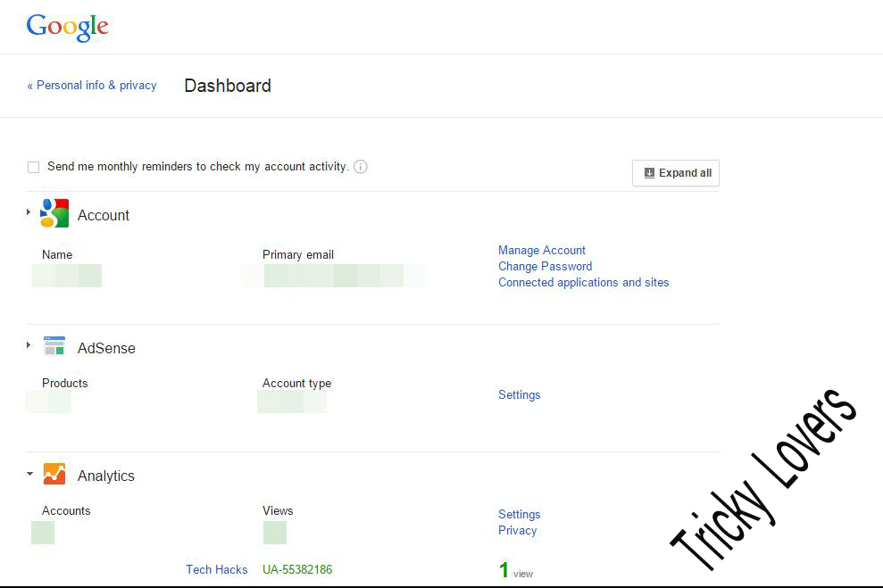This screenshot has width=883, height=588.
Task: Go back to Personal info & privacy
Action: point(92,86)
